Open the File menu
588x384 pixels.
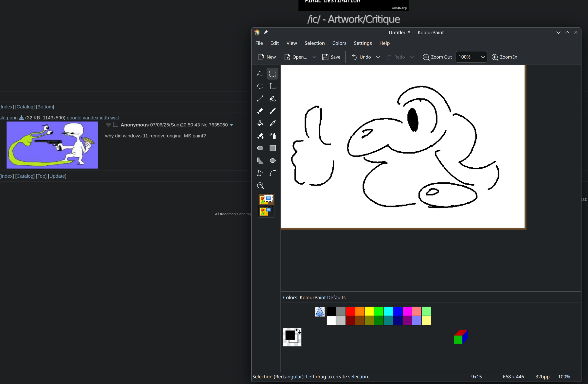(x=259, y=43)
